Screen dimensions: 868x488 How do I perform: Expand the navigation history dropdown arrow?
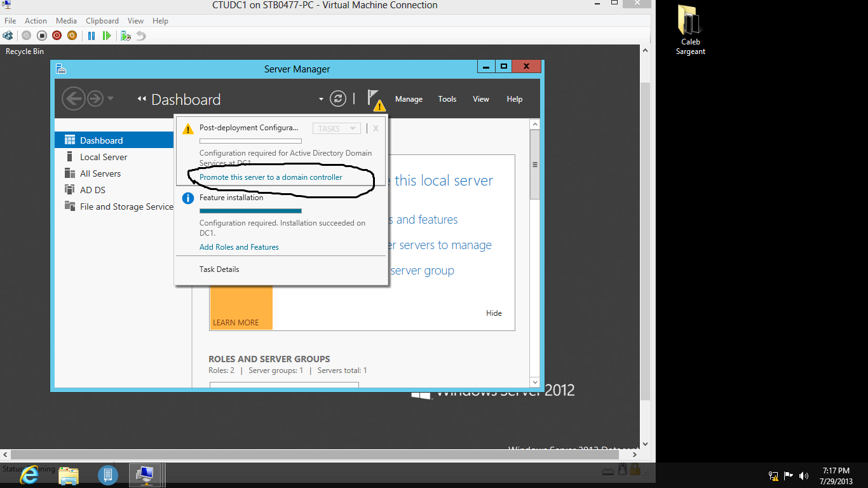click(x=111, y=98)
